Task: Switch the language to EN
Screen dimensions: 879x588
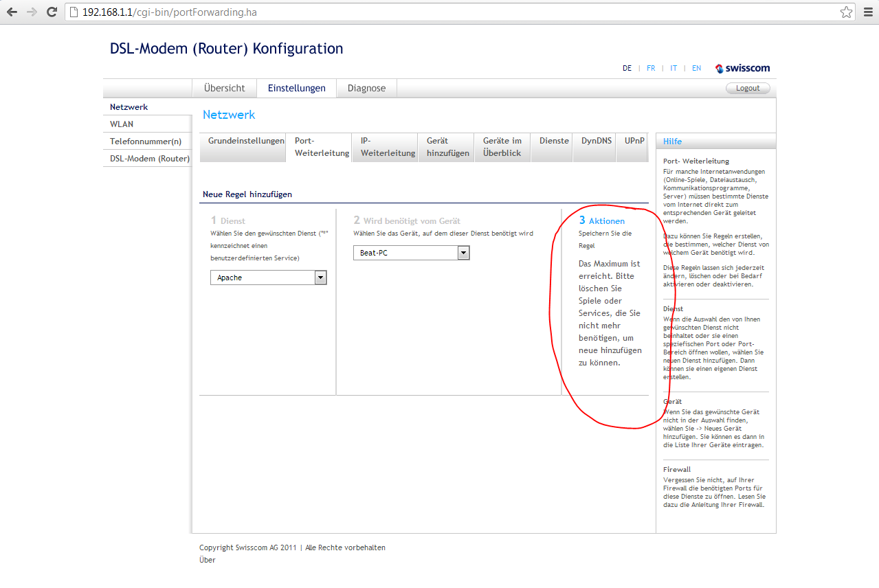Action: click(x=696, y=69)
